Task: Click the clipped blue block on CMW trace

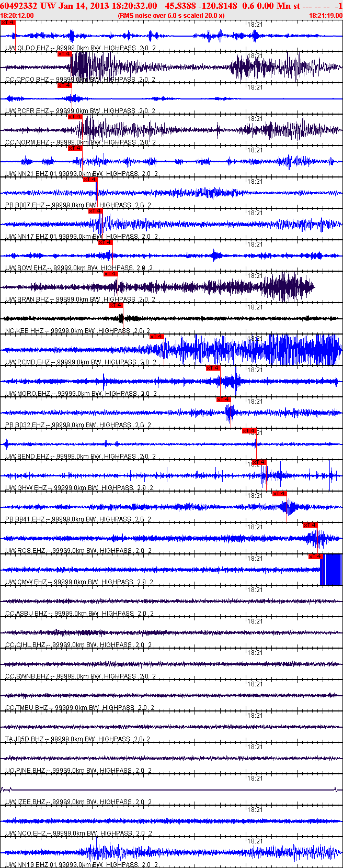Action: (x=330, y=569)
